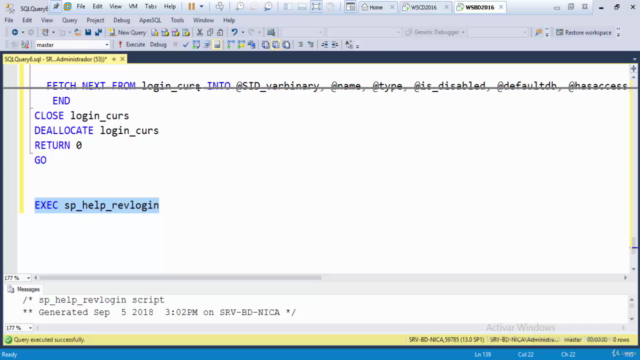Toggle Results to Grid output

tap(276, 45)
